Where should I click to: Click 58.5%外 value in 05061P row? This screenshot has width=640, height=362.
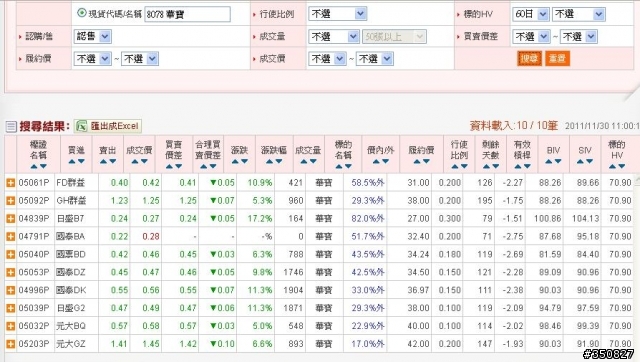pyautogui.click(x=368, y=183)
